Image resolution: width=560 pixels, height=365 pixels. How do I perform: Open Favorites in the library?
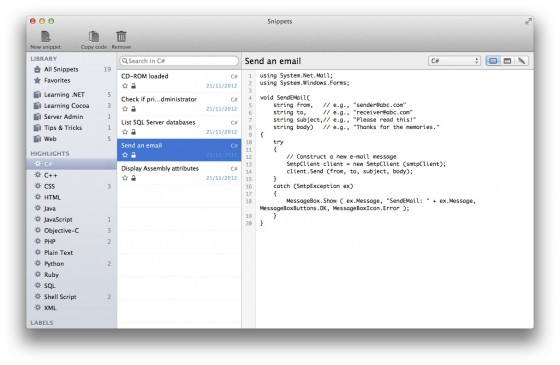pyautogui.click(x=72, y=80)
